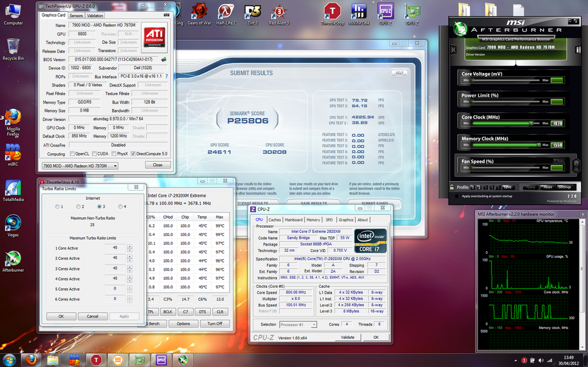
Task: Tick the CUDA checkbox in GPU-Z
Action: 94,154
